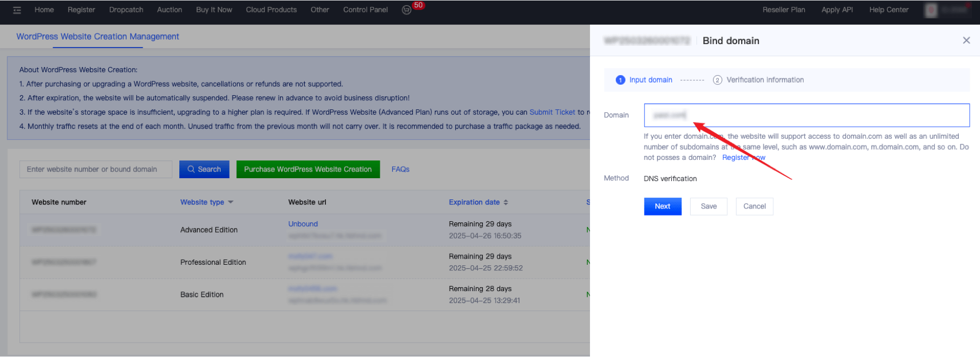This screenshot has width=980, height=357.
Task: Open the Auction menu
Action: click(170, 10)
